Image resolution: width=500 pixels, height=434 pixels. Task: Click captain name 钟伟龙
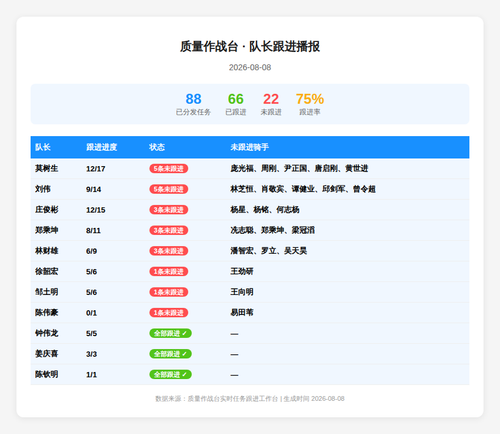(x=47, y=333)
